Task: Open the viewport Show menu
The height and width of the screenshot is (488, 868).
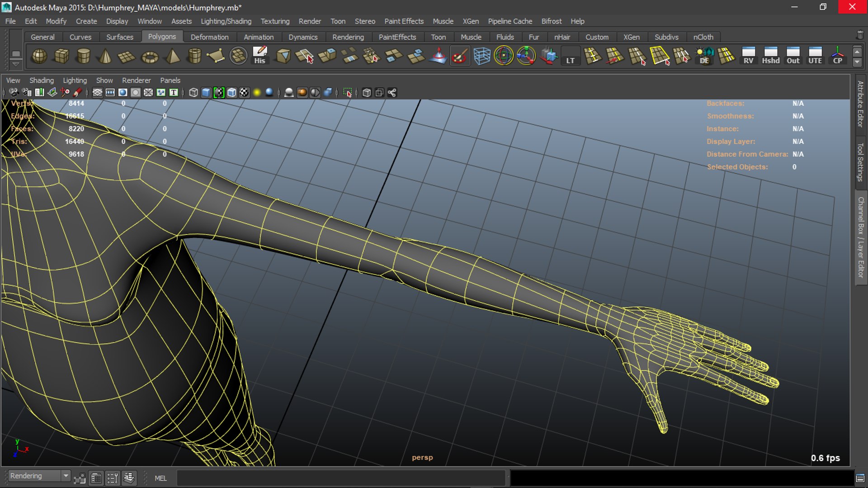Action: (104, 80)
